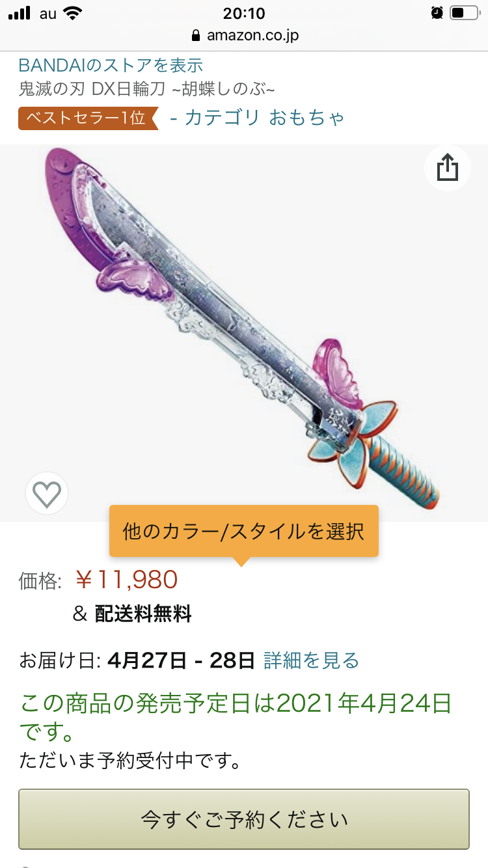Image resolution: width=488 pixels, height=868 pixels.
Task: Tap the ベストセラー1位 badge
Action: (88, 118)
